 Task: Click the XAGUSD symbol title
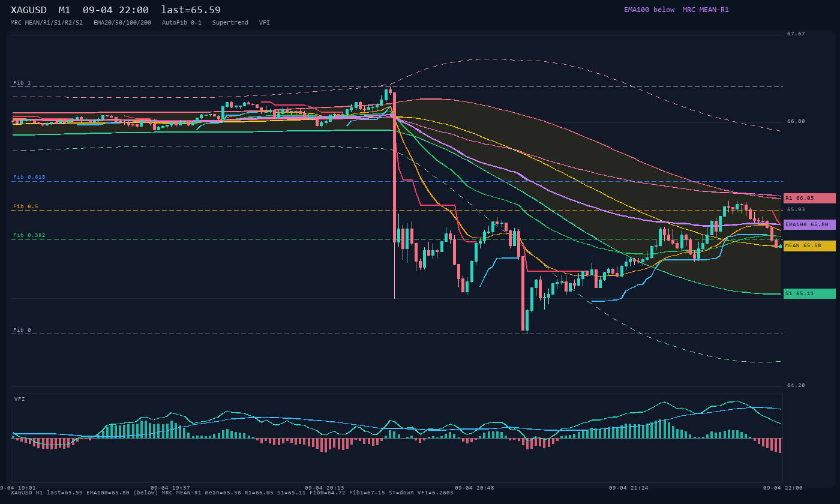[x=29, y=10]
